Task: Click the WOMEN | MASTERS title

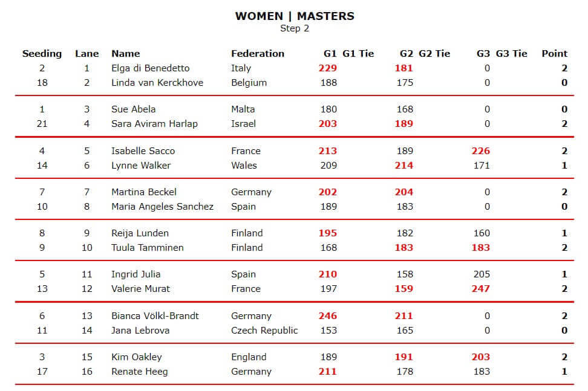Action: pos(295,16)
